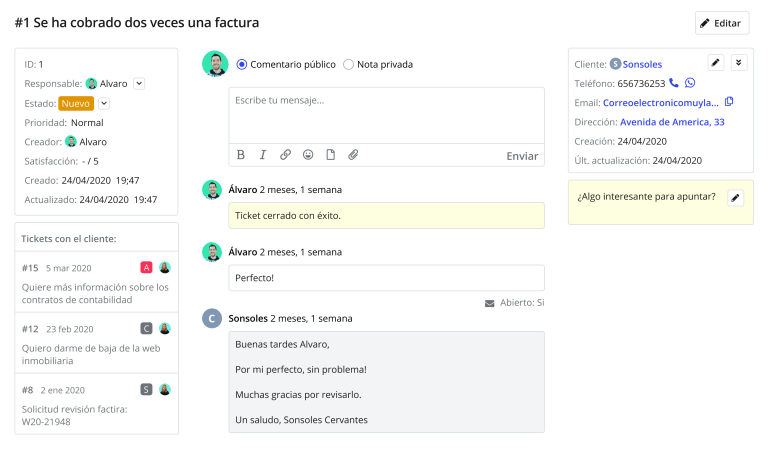
Task: Expand client info with the double chevron
Action: tap(739, 63)
